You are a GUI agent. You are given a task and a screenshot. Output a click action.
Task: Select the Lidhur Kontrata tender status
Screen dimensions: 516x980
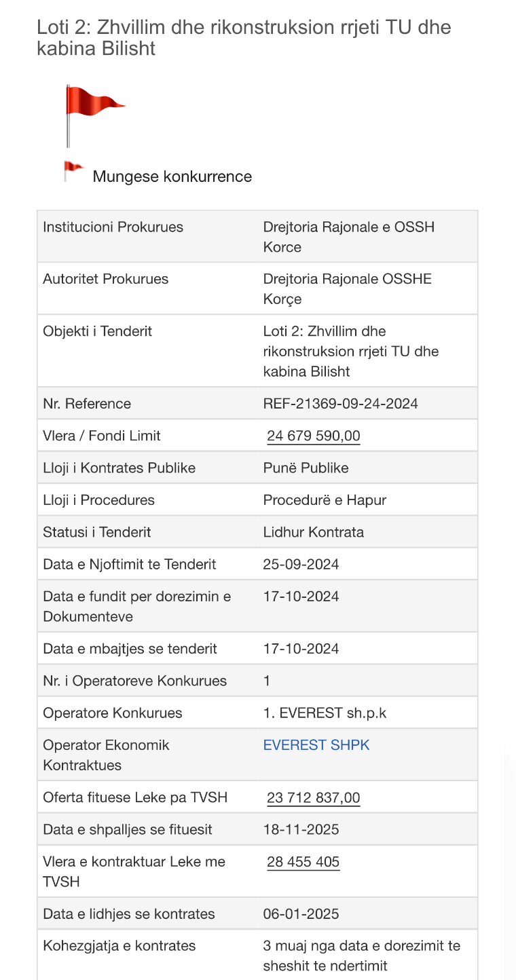click(313, 532)
